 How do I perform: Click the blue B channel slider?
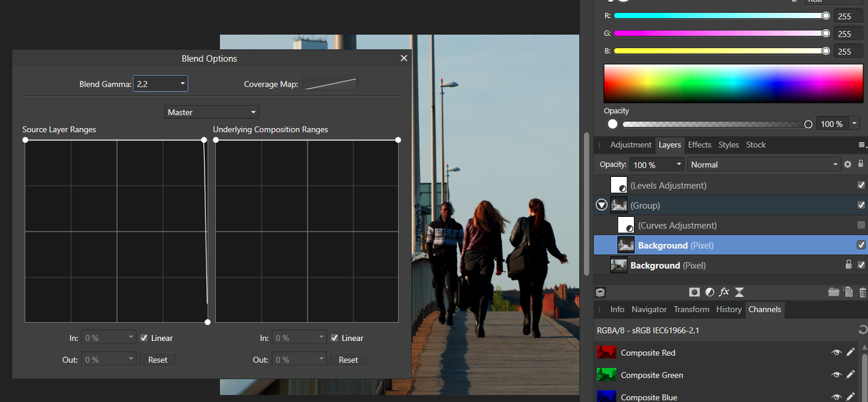720,51
